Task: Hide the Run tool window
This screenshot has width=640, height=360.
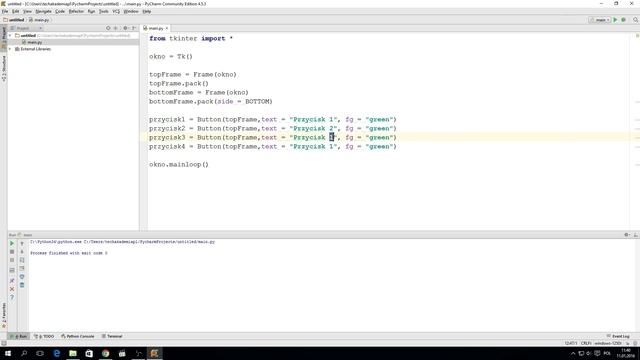Action: (x=636, y=235)
